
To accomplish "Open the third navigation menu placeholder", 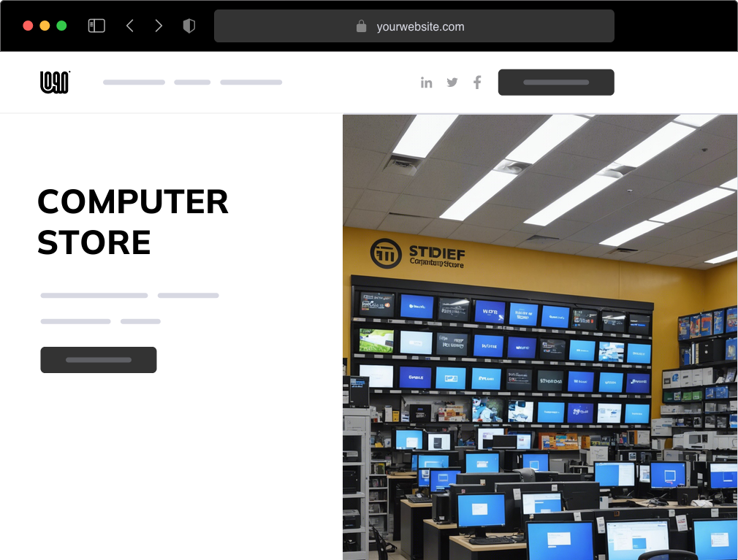I will [251, 82].
